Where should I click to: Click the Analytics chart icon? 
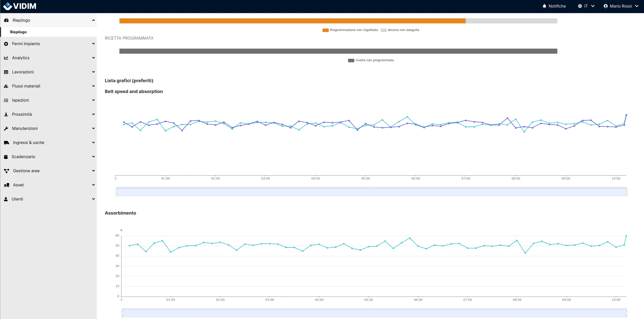(x=6, y=58)
